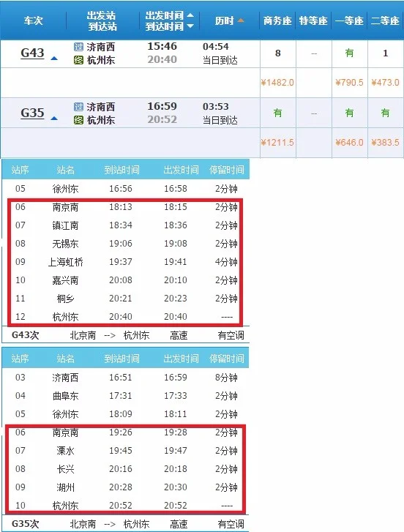Click the 车次 column header
Viewport: 404px width, 532px height.
(33, 20)
